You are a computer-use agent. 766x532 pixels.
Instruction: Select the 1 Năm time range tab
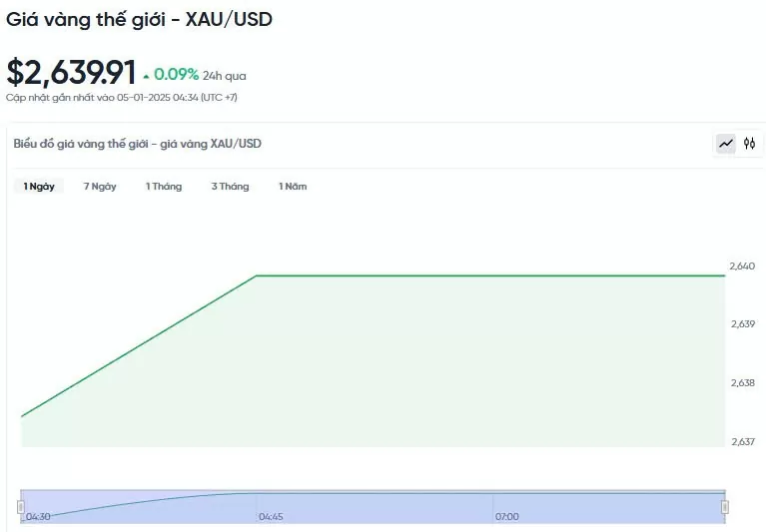(x=293, y=187)
